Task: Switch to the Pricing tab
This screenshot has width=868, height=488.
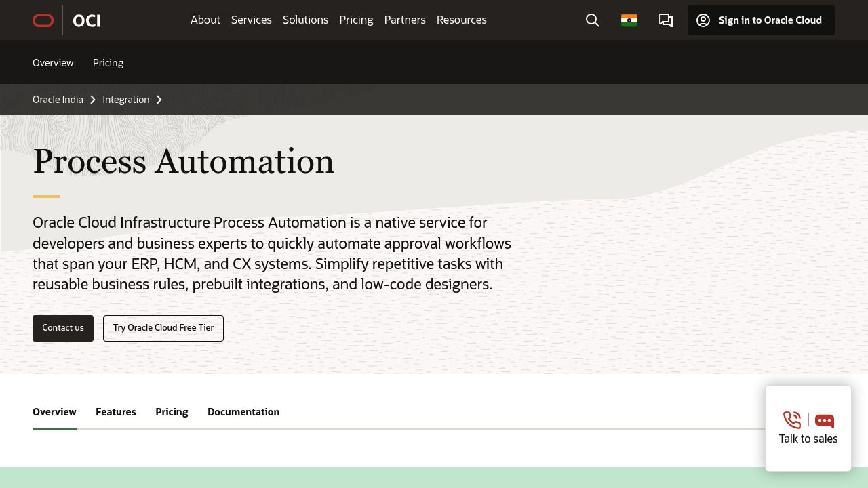Action: click(172, 412)
